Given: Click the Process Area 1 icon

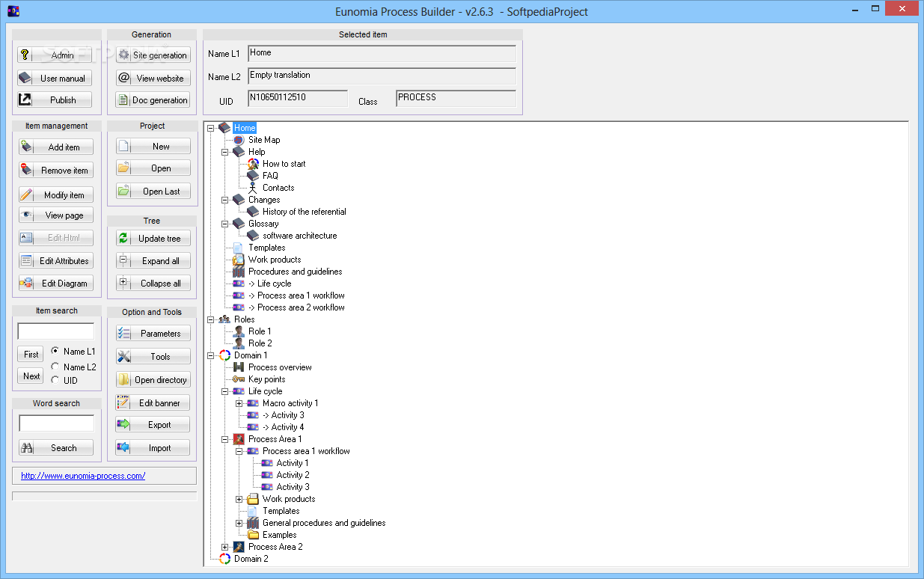Looking at the screenshot, I should click(x=239, y=439).
